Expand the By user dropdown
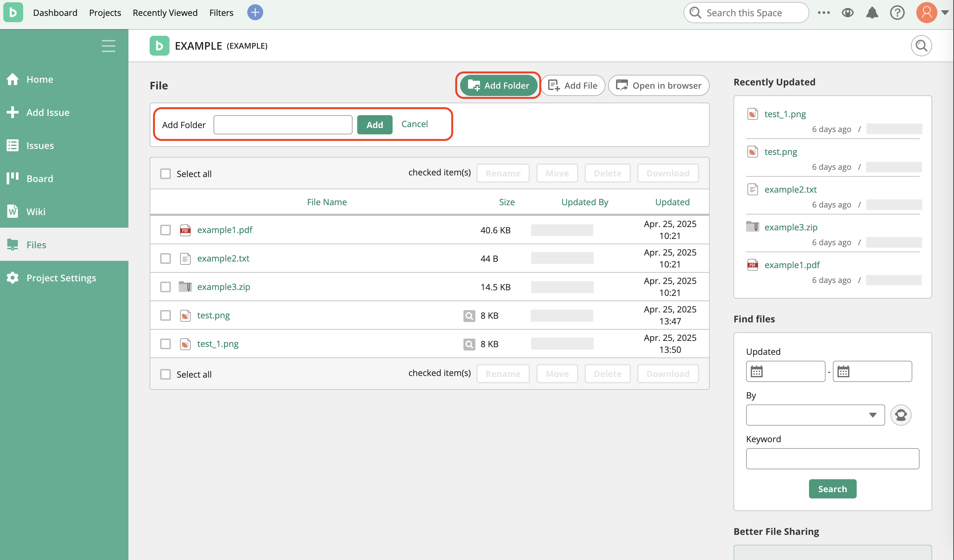This screenshot has height=560, width=954. tap(815, 415)
